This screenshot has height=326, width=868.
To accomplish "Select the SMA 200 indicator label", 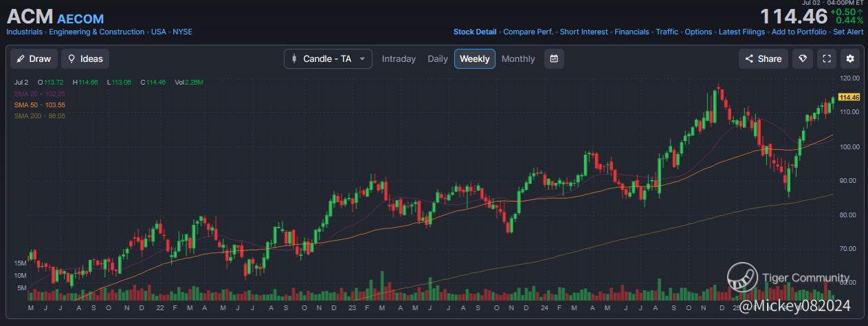I will [39, 116].
